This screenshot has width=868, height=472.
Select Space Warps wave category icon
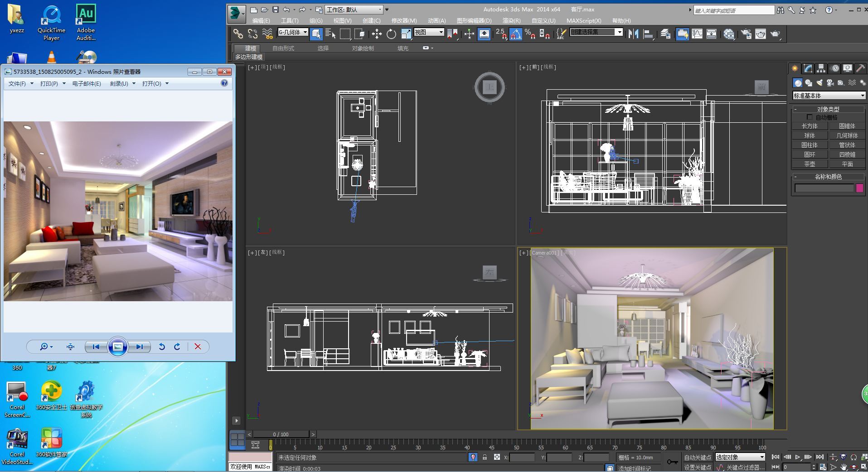coord(852,82)
